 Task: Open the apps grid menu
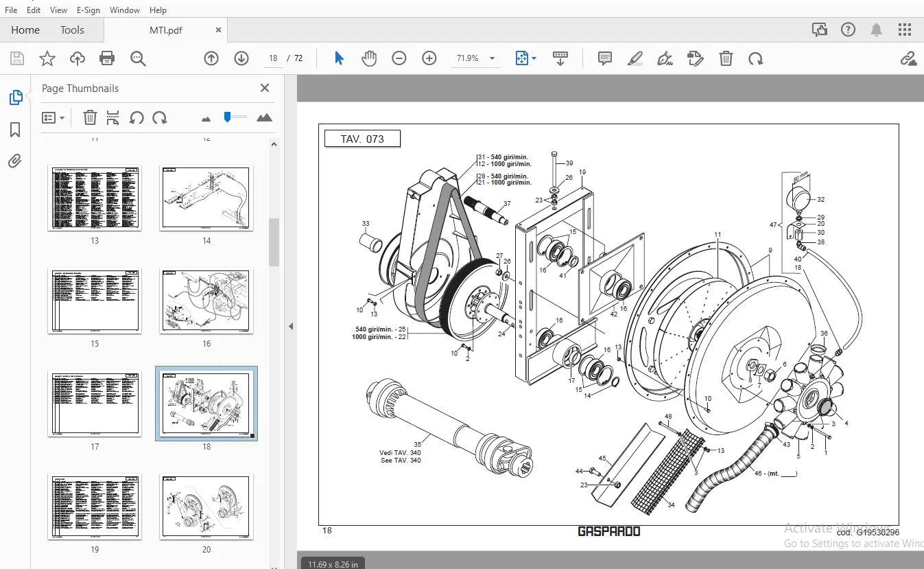point(905,30)
